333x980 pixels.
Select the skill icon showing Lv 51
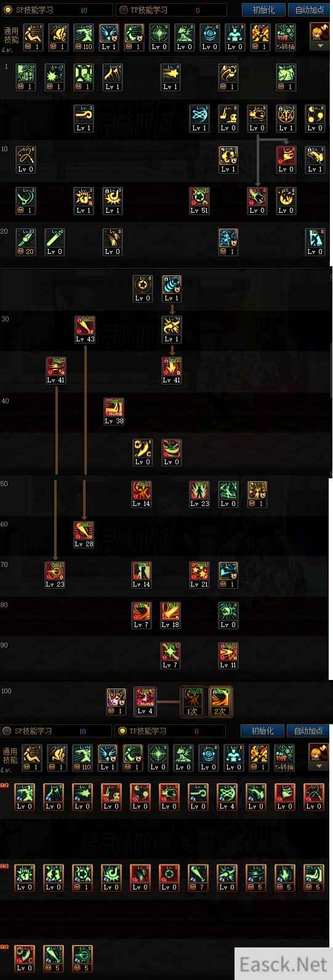coord(199,201)
